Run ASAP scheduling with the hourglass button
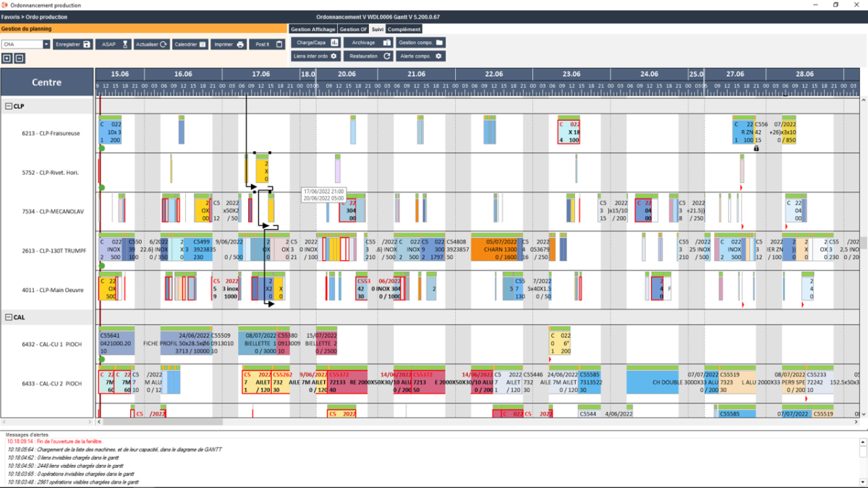Screen dimensions: 868x488 114,44
